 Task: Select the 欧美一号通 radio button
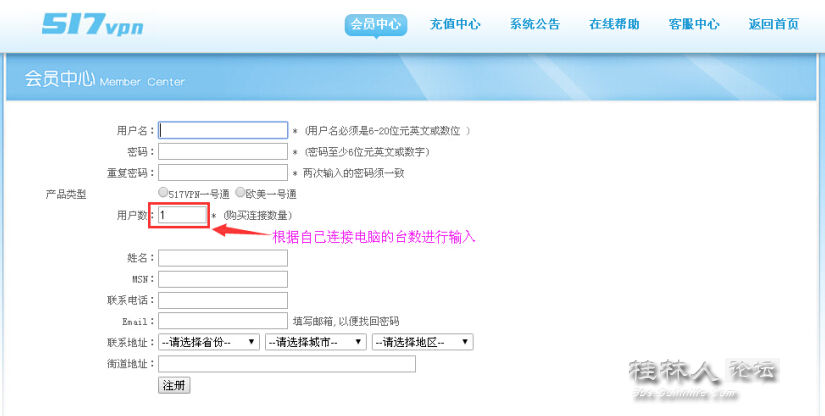point(240,193)
